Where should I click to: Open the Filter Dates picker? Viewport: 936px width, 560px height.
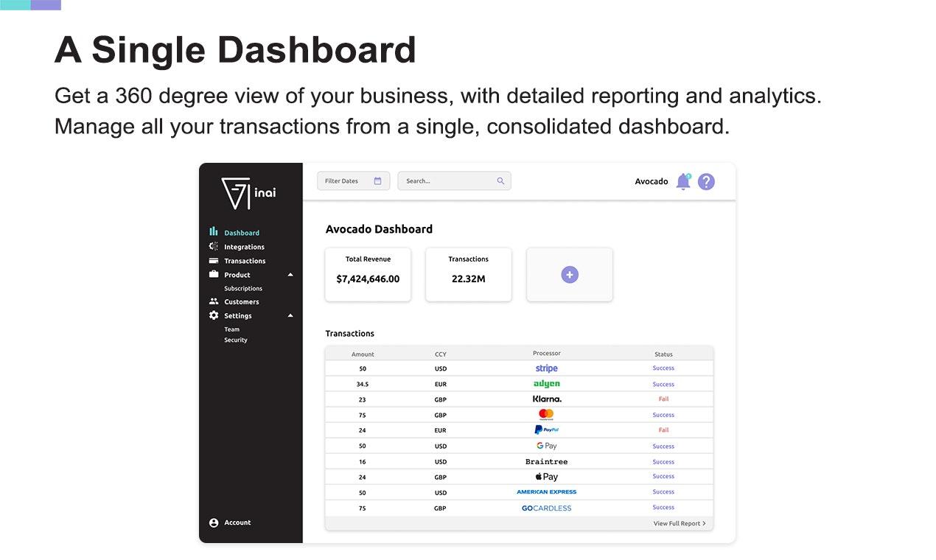354,181
